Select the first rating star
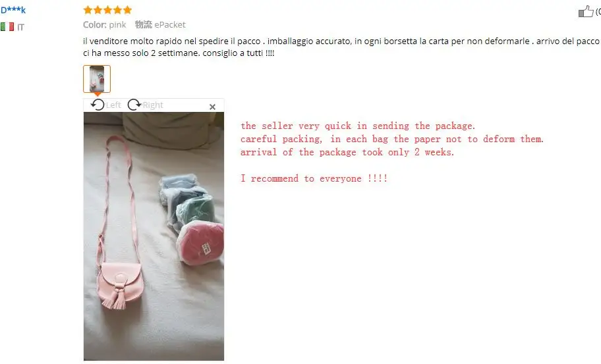This screenshot has height=364, width=601. pyautogui.click(x=88, y=10)
